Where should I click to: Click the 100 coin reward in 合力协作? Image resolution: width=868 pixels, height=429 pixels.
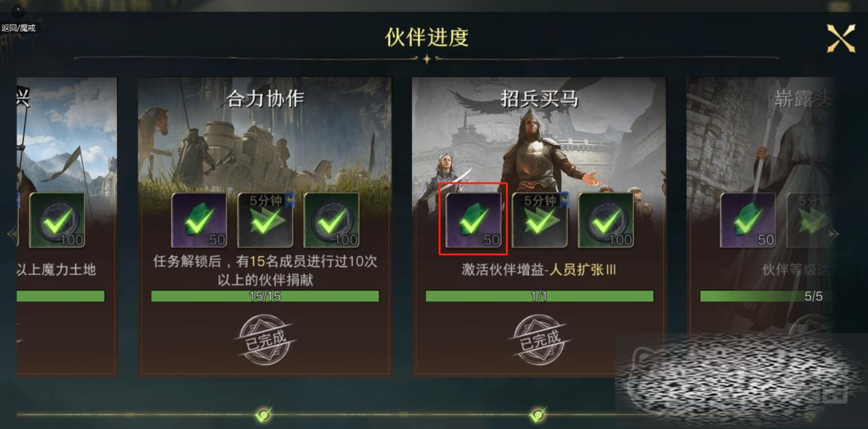(331, 219)
